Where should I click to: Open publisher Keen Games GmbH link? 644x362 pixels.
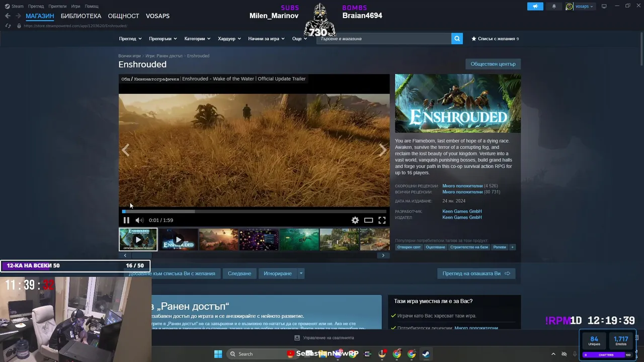click(x=462, y=218)
